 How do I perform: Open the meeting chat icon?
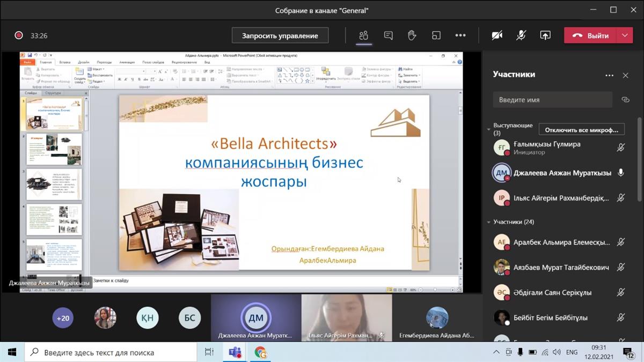(x=388, y=36)
